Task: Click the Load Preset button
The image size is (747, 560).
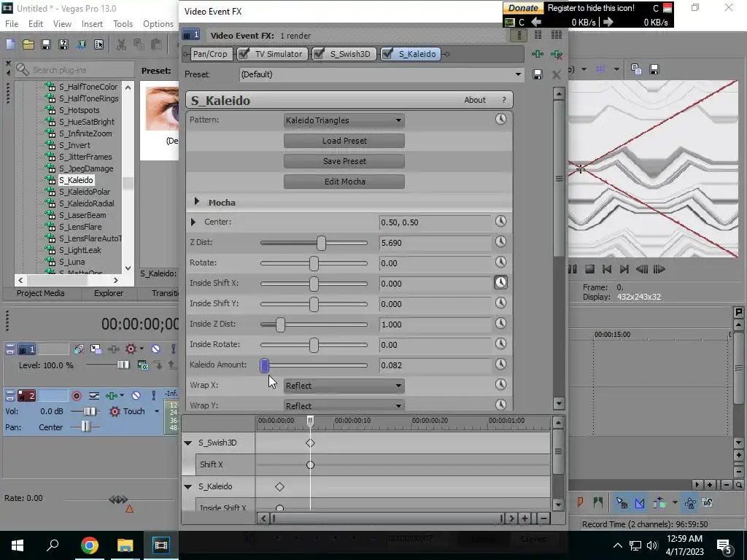Action: click(x=344, y=141)
